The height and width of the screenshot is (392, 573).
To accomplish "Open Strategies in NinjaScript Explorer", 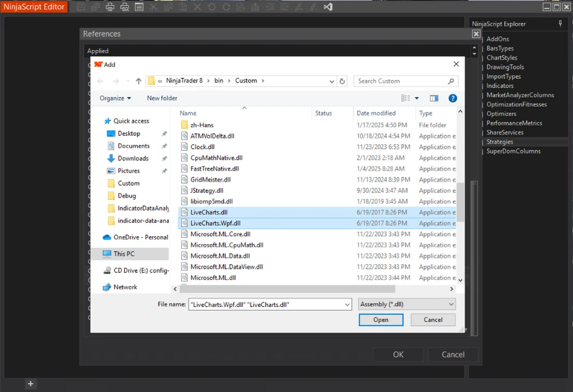I will click(x=500, y=142).
